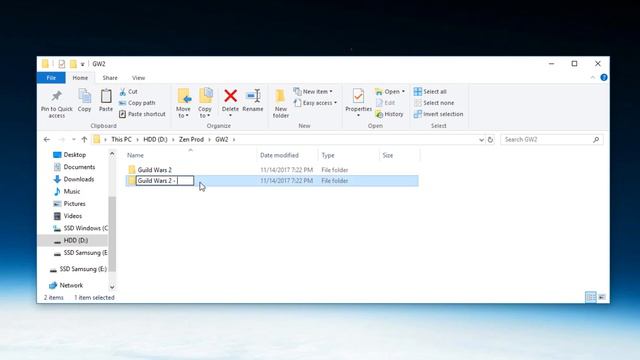The image size is (640, 360).
Task: Switch to the Share ribbon tab
Action: pyautogui.click(x=110, y=78)
